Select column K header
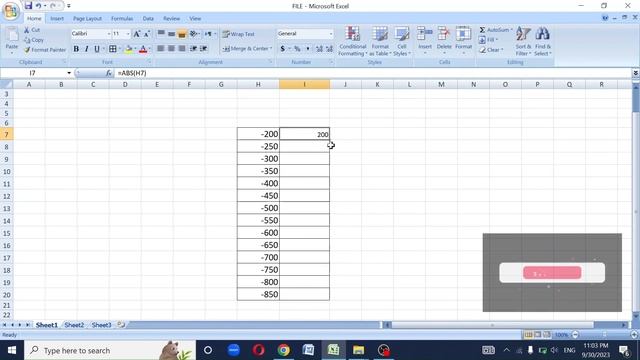 click(377, 84)
